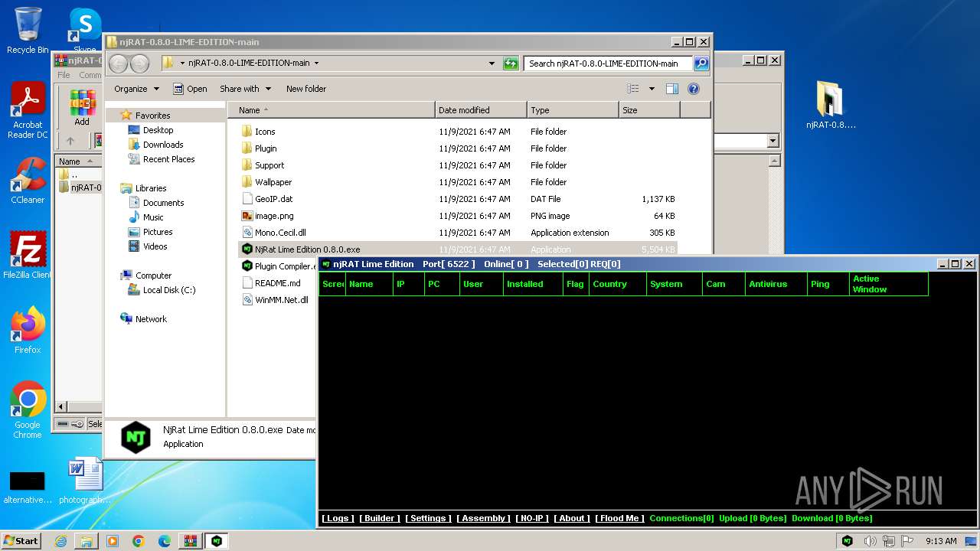
Task: Open the Start menu
Action: coord(21,541)
